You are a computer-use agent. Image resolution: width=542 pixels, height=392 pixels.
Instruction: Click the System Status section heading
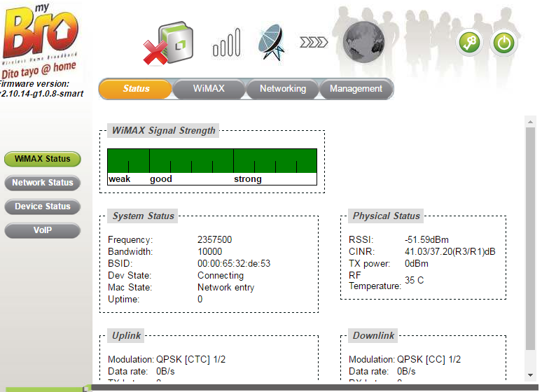tap(143, 216)
